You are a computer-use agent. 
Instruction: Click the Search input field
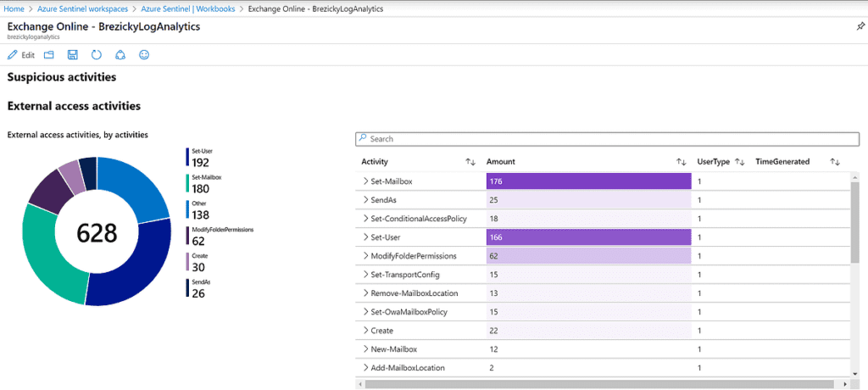click(x=607, y=138)
